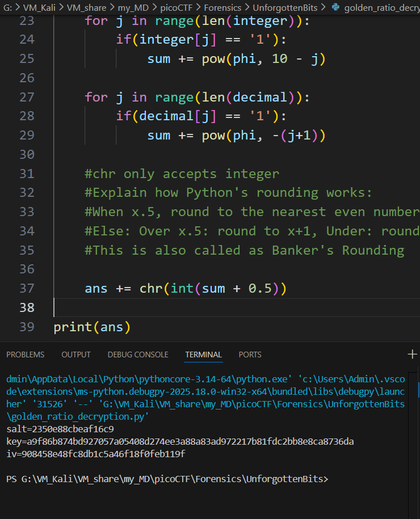
Task: Click "if(decimal[j] == '1'):" line
Action: tap(201, 116)
